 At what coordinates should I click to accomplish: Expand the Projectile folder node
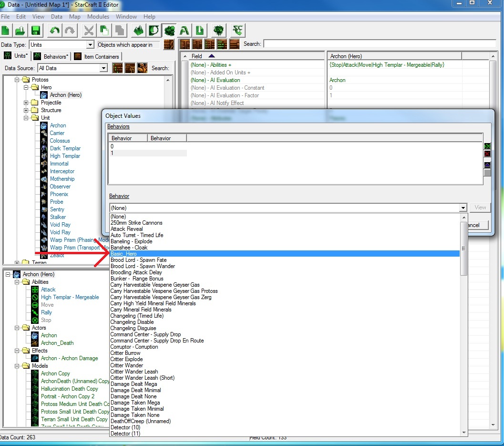[27, 103]
